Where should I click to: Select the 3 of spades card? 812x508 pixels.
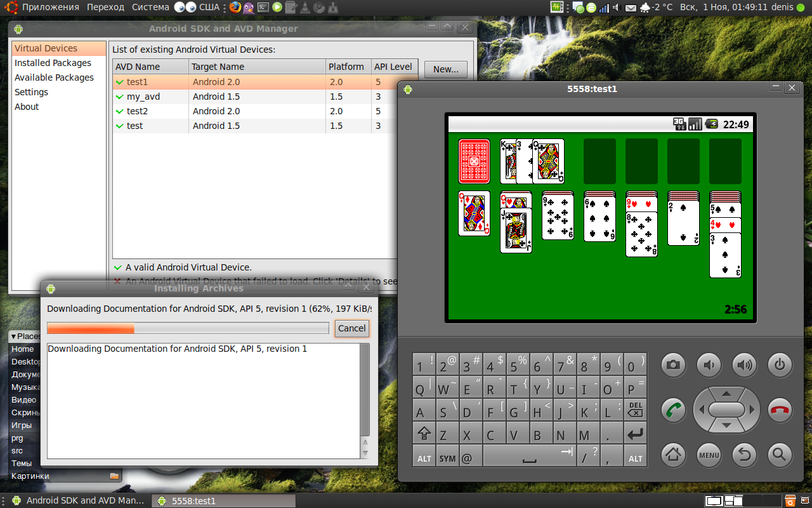725,255
